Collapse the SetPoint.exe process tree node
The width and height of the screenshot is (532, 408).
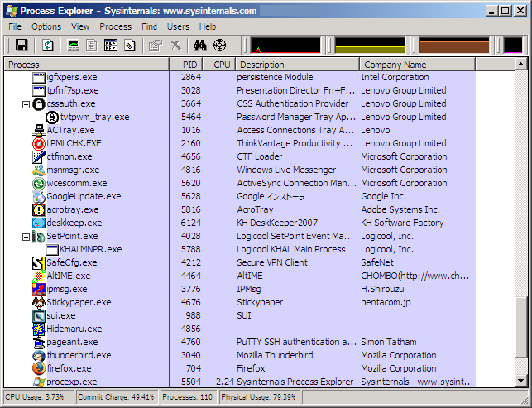[26, 236]
